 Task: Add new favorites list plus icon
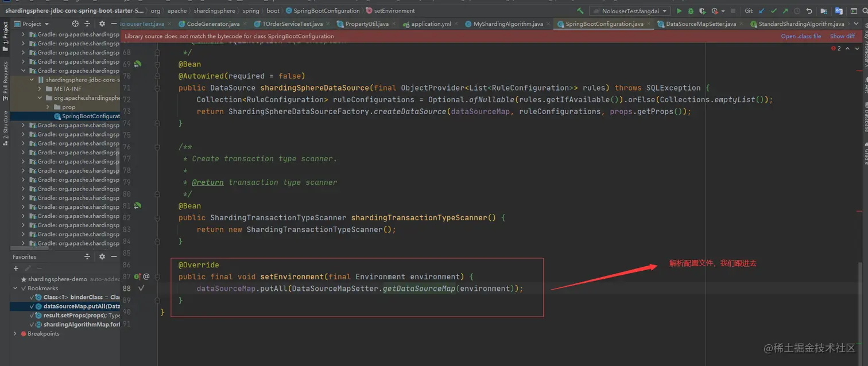(16, 268)
